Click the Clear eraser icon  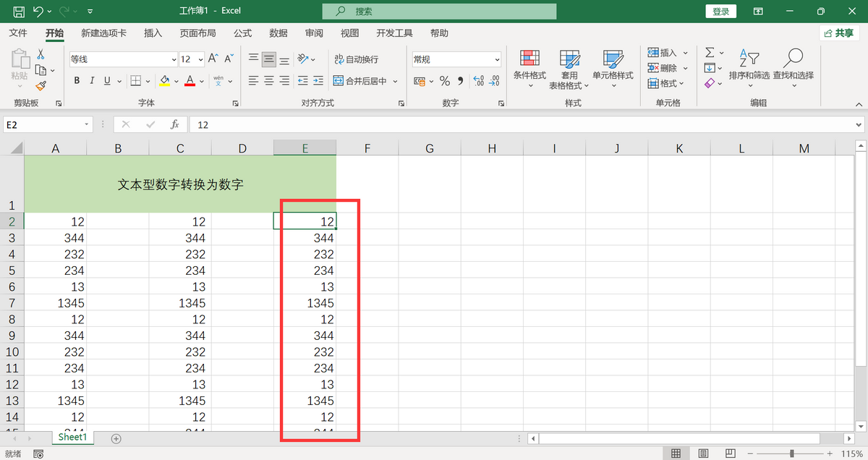click(710, 84)
